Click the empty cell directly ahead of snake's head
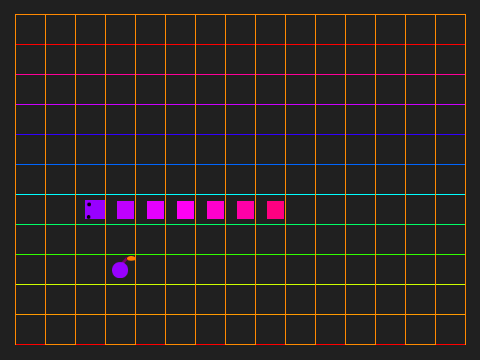Viewport: 480px width, 360px height. pyautogui.click(x=60, y=210)
